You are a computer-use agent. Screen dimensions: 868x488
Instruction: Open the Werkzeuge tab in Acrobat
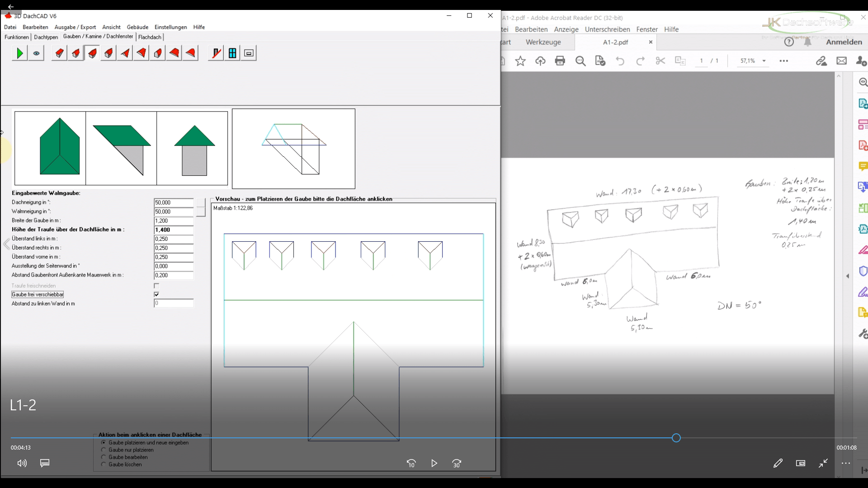click(x=543, y=42)
